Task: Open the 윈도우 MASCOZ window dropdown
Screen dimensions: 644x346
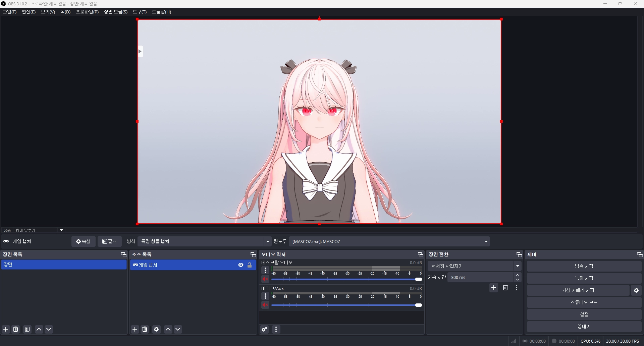Action: pos(389,241)
